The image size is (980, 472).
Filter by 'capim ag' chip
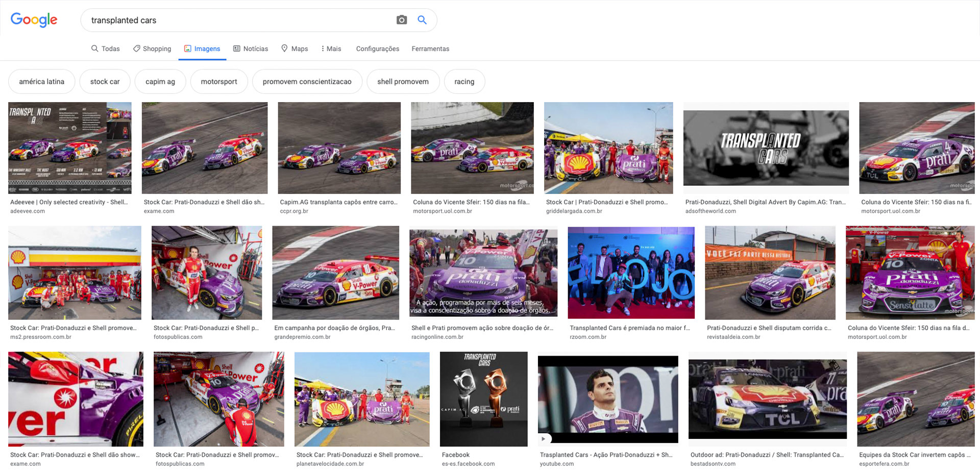[160, 82]
